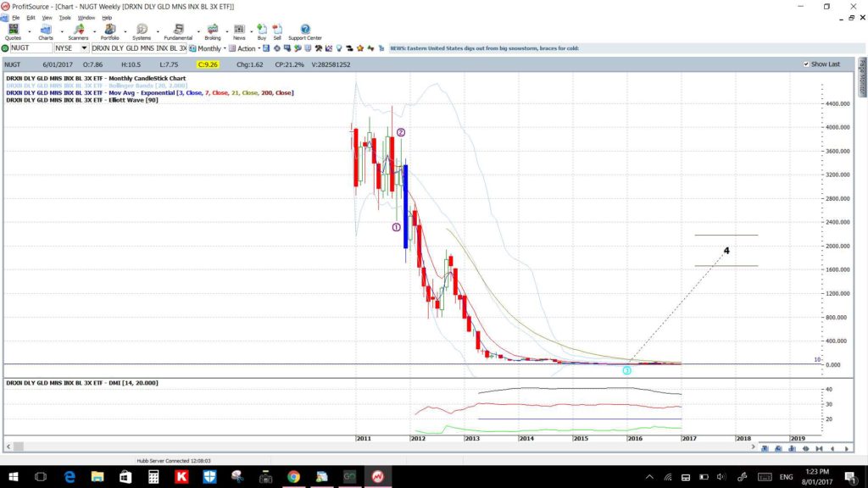Click the first blue chart icon at bottom right
Image resolution: width=868 pixels, height=488 pixels.
click(x=765, y=449)
